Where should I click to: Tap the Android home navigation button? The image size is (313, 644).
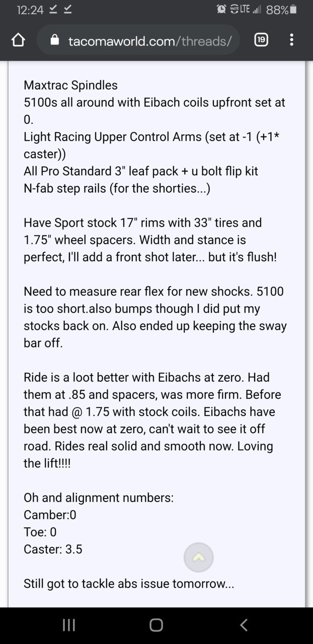coord(156,625)
